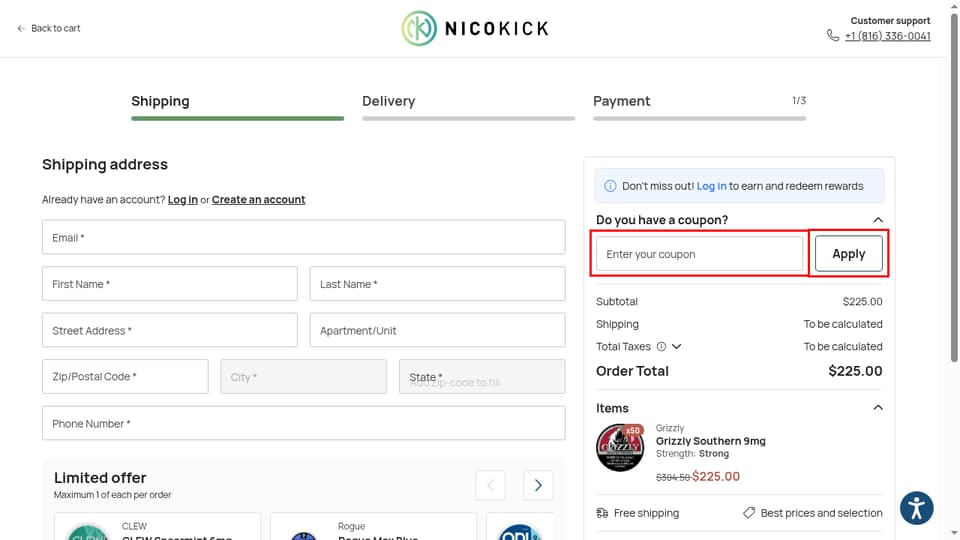960x540 pixels.
Task: Click the Order Total $225.00 amount
Action: (x=855, y=371)
